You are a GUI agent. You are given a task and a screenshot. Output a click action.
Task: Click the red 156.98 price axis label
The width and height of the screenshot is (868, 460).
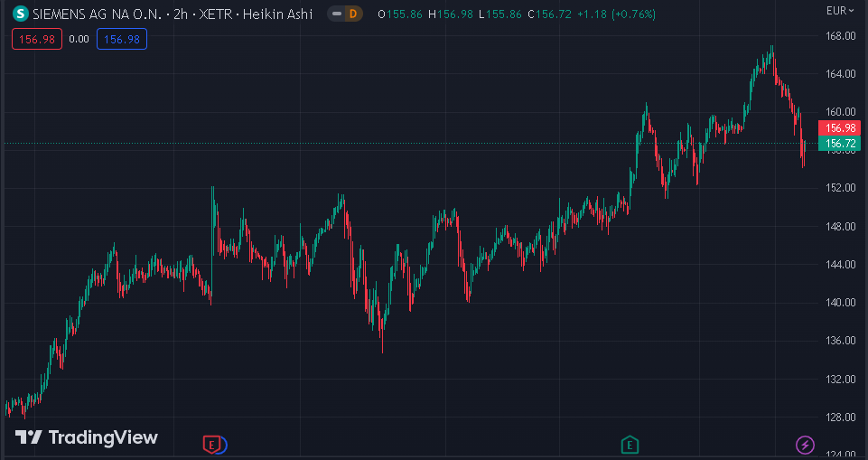[x=839, y=128]
